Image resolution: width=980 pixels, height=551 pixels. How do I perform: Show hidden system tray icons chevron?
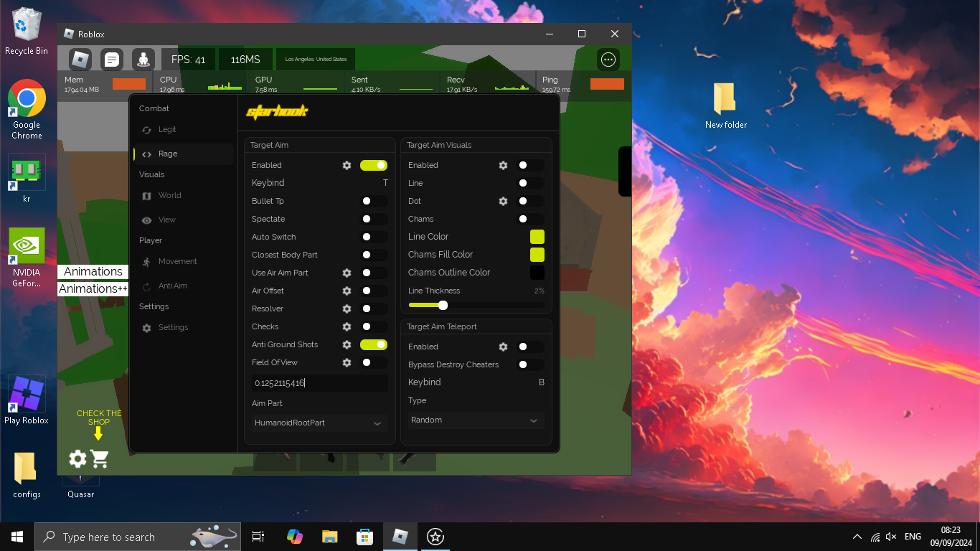(857, 537)
